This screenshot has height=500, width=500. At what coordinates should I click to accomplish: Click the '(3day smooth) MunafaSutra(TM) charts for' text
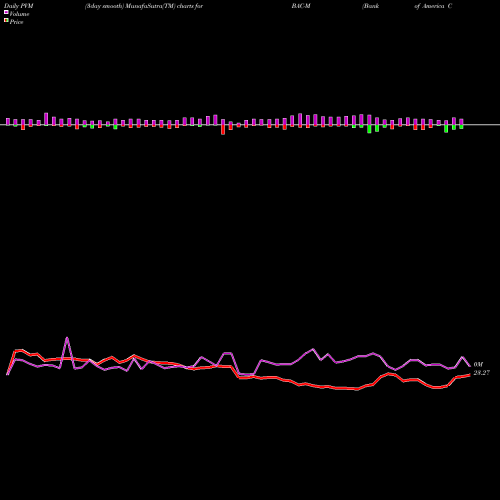click(x=144, y=6)
